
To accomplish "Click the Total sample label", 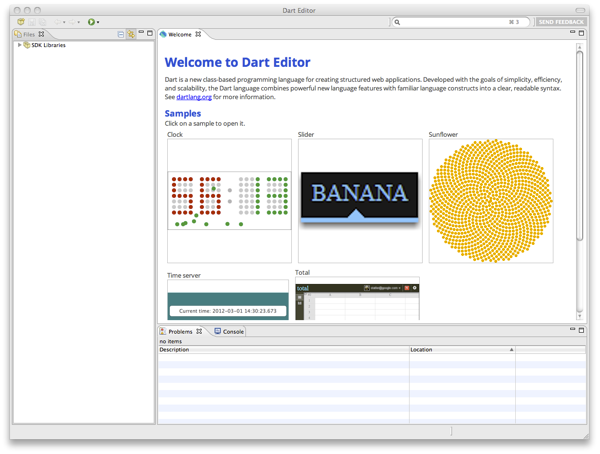I will tap(302, 273).
